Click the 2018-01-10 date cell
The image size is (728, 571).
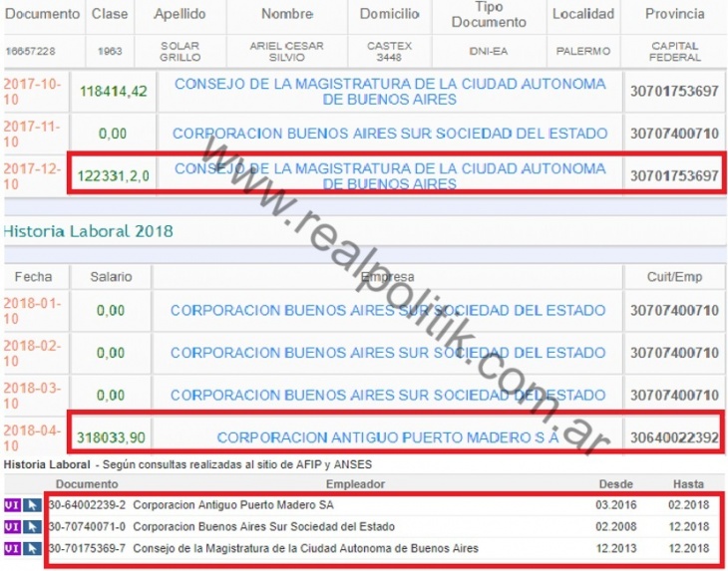pos(32,310)
